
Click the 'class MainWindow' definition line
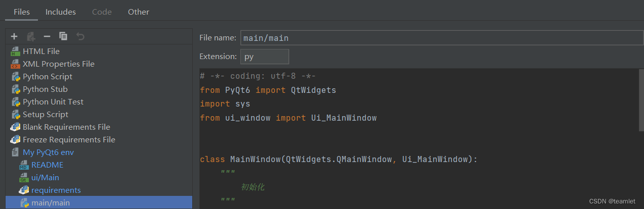(339, 159)
